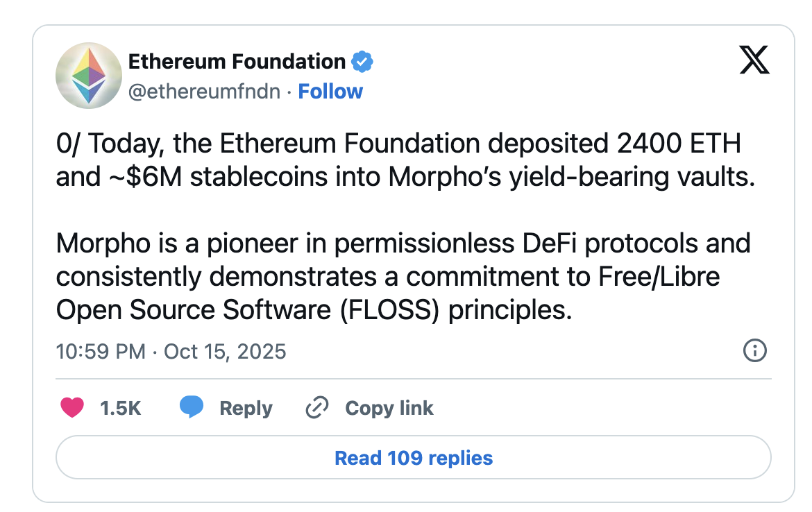Viewport: 812px width, 512px height.
Task: Click the 1.5K like count
Action: (120, 408)
